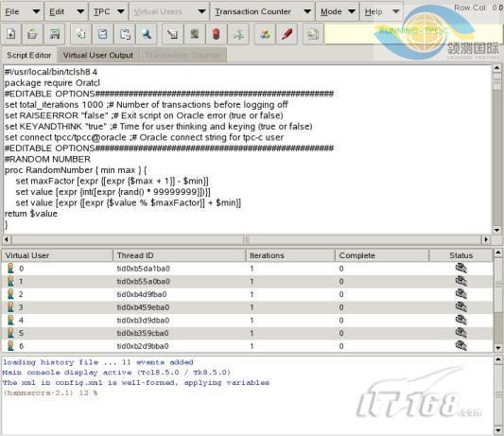Click the Iterations column header
This screenshot has width=504, height=436.
(x=290, y=255)
